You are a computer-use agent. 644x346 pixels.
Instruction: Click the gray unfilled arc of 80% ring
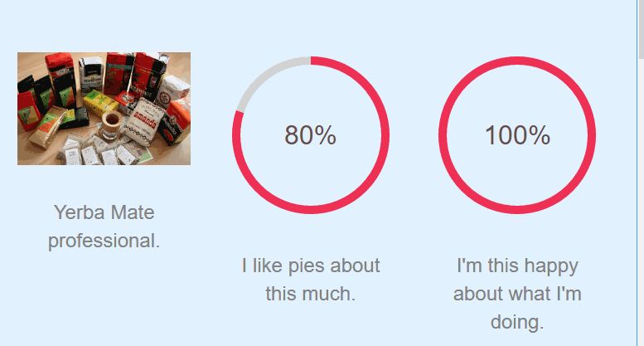tap(265, 76)
